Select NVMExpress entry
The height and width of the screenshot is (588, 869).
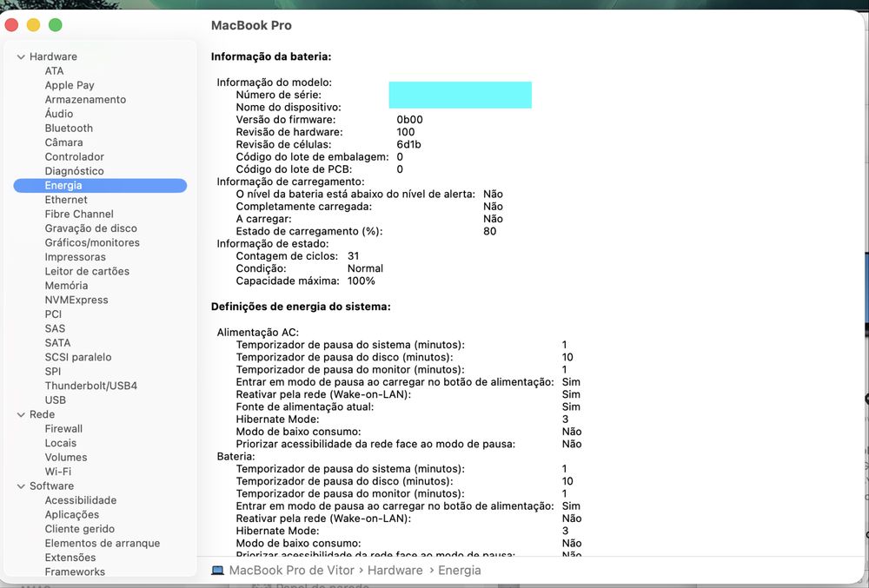tap(76, 301)
